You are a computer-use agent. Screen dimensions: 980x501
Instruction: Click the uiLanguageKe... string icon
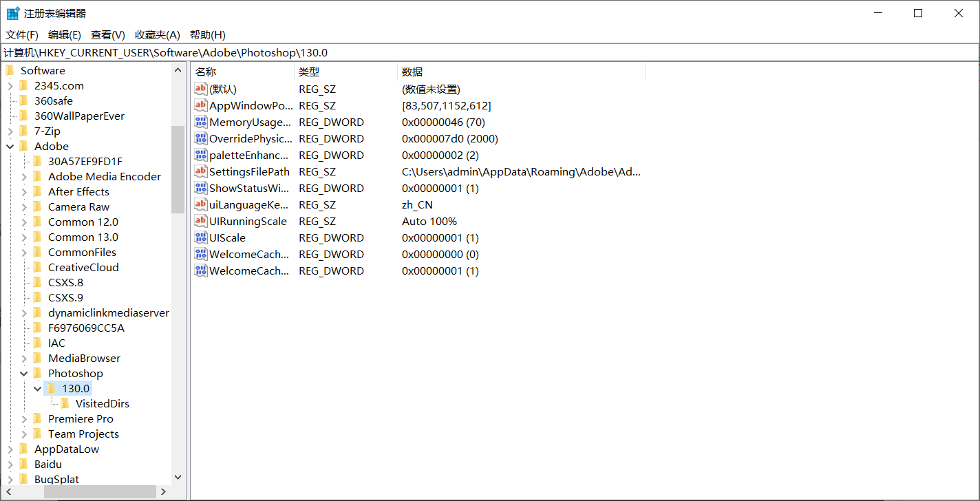201,204
